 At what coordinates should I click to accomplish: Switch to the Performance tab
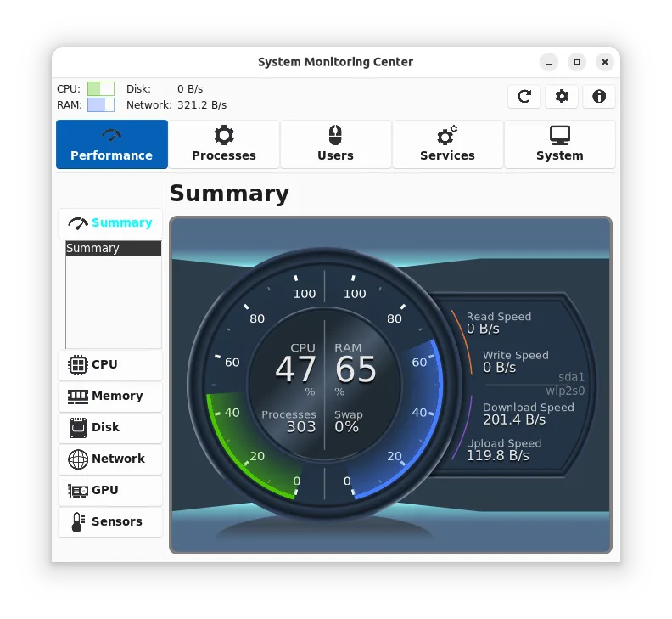coord(112,144)
